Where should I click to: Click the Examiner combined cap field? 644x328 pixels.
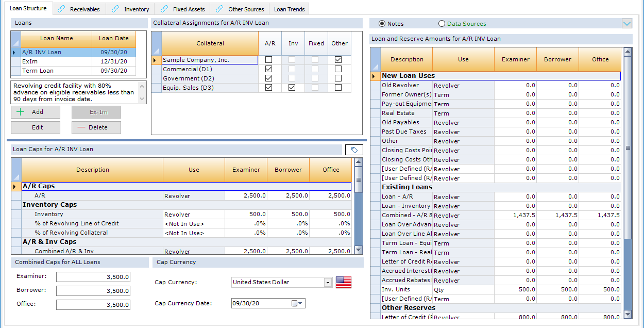point(93,277)
